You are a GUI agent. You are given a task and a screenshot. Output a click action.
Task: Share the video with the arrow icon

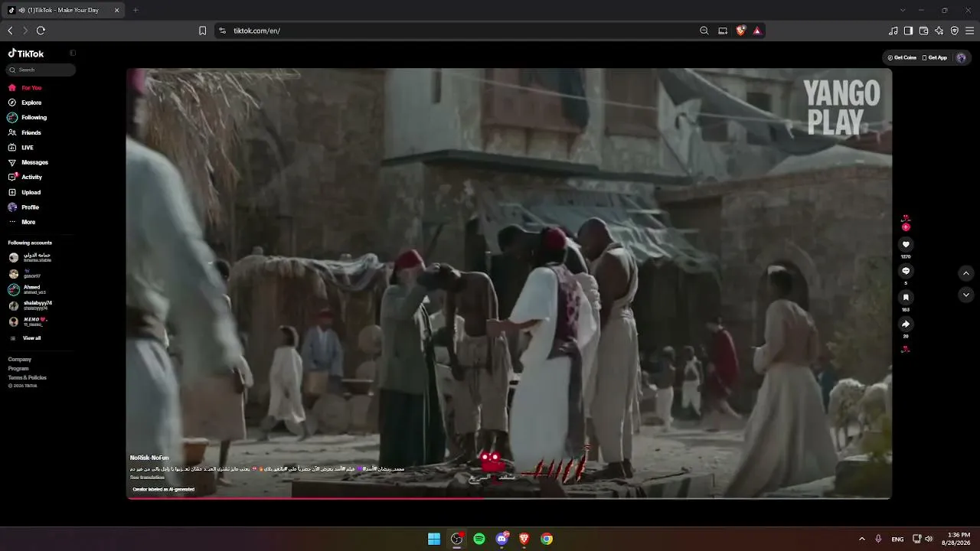coord(906,324)
